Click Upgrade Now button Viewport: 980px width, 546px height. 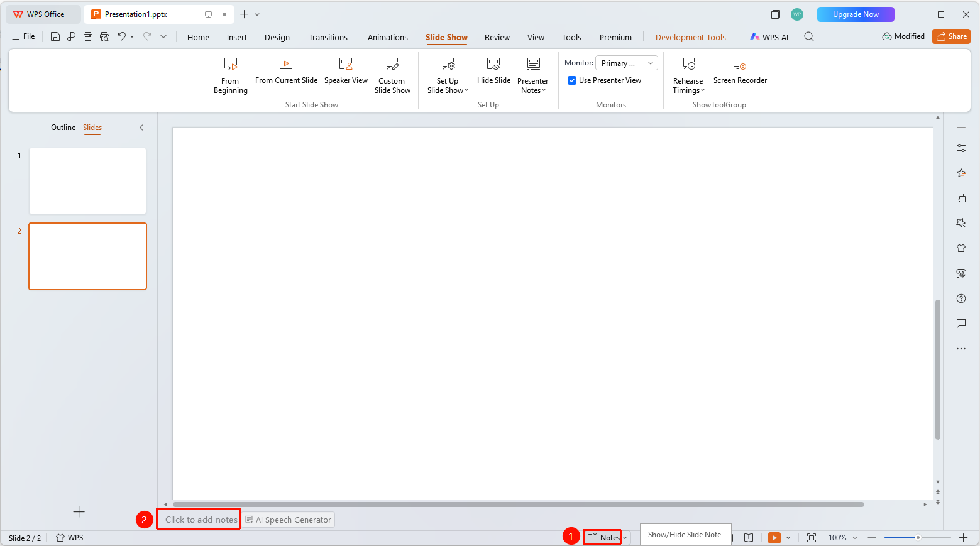point(856,14)
